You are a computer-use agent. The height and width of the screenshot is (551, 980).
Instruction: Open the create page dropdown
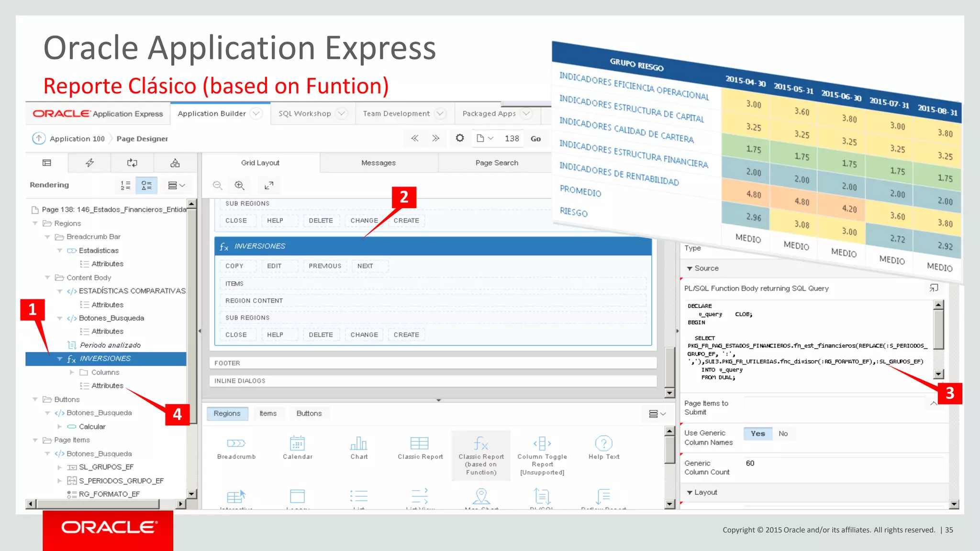[485, 138]
